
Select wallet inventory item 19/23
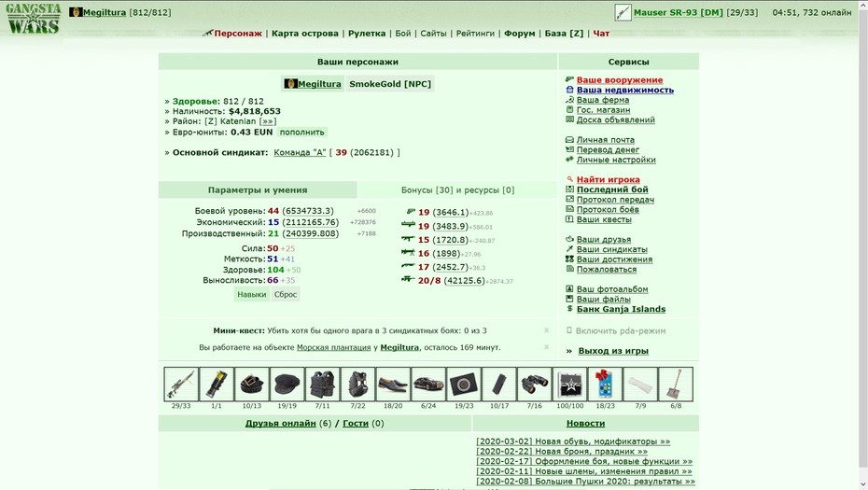pyautogui.click(x=464, y=384)
